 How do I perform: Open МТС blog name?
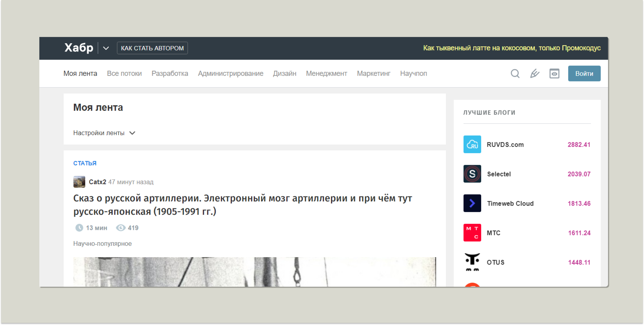[493, 233]
